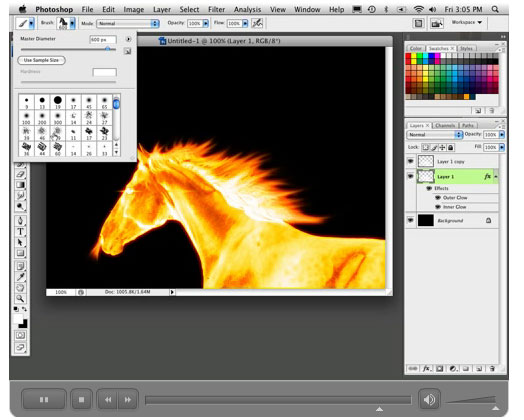Create new adjustment layer icon
524x420 pixels.
[x=453, y=369]
